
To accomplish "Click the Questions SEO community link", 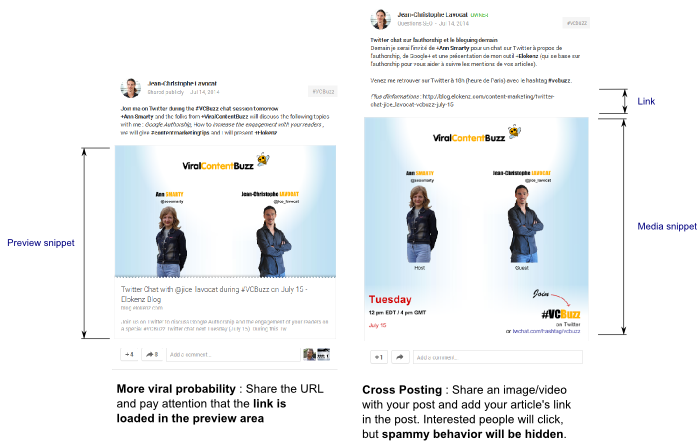I will (x=415, y=23).
